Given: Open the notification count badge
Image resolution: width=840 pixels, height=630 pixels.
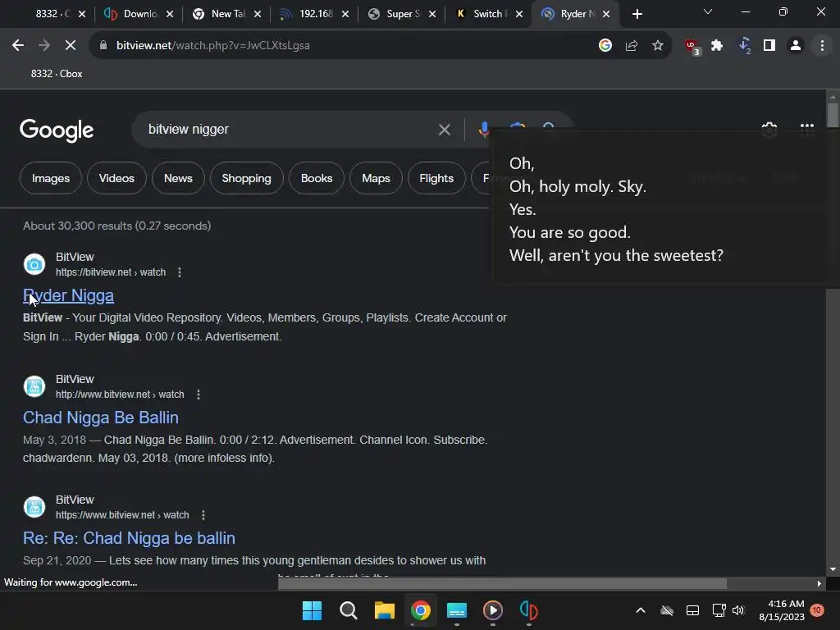Looking at the screenshot, I should pyautogui.click(x=816, y=610).
